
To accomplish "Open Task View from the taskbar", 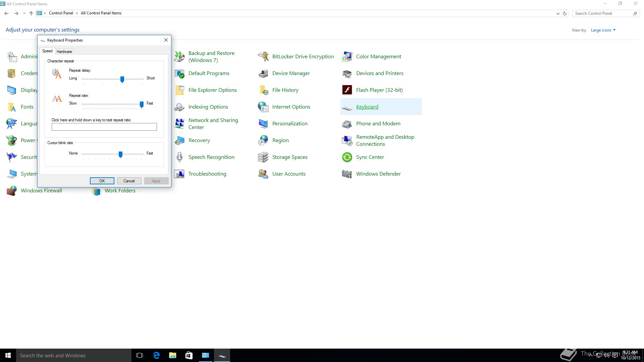I will click(140, 355).
